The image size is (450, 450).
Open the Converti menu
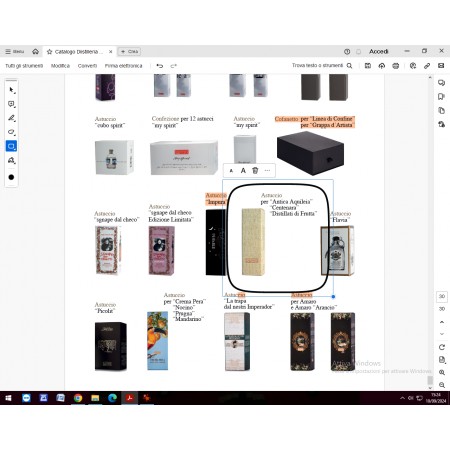click(x=87, y=66)
